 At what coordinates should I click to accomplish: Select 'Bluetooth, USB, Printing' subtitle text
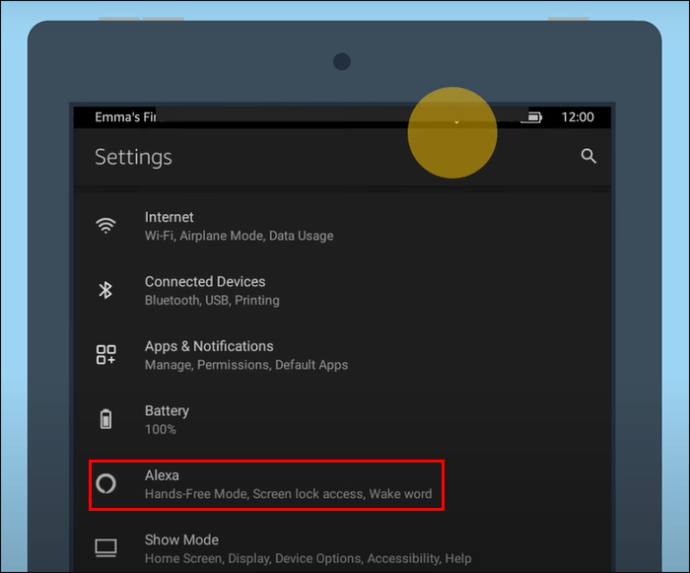pos(212,301)
